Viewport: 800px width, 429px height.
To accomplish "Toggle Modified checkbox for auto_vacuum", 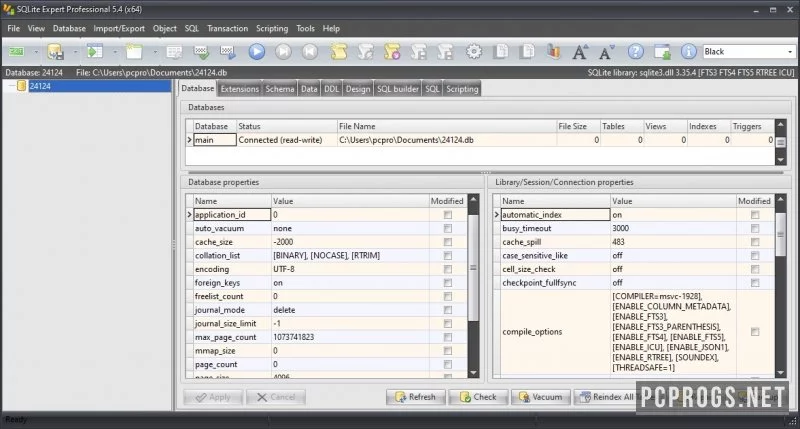I will click(447, 229).
